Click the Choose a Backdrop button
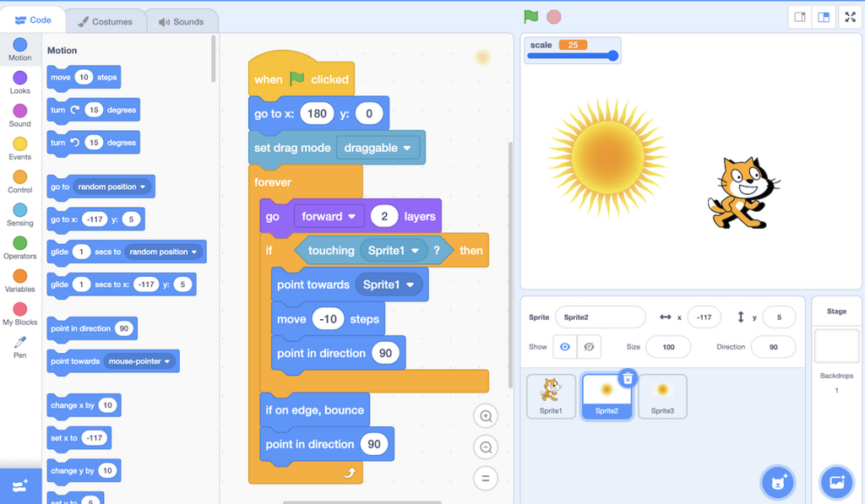The width and height of the screenshot is (865, 504). pos(837,483)
